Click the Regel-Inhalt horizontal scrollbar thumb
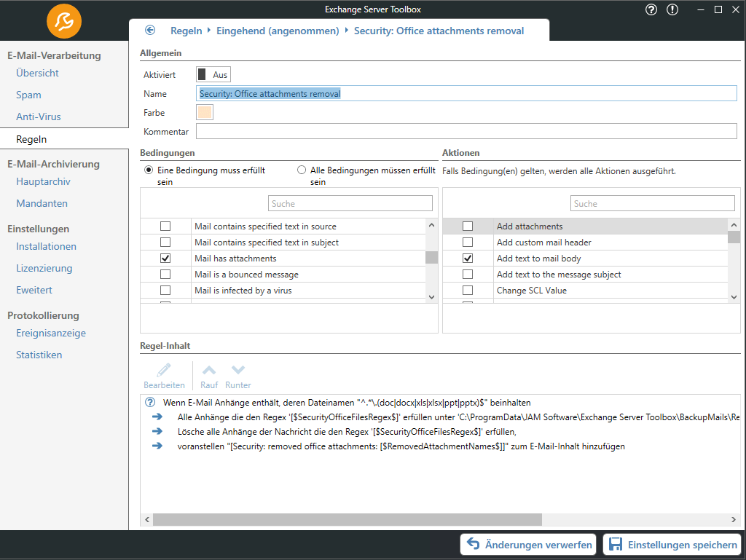This screenshot has width=746, height=560. coord(348,520)
